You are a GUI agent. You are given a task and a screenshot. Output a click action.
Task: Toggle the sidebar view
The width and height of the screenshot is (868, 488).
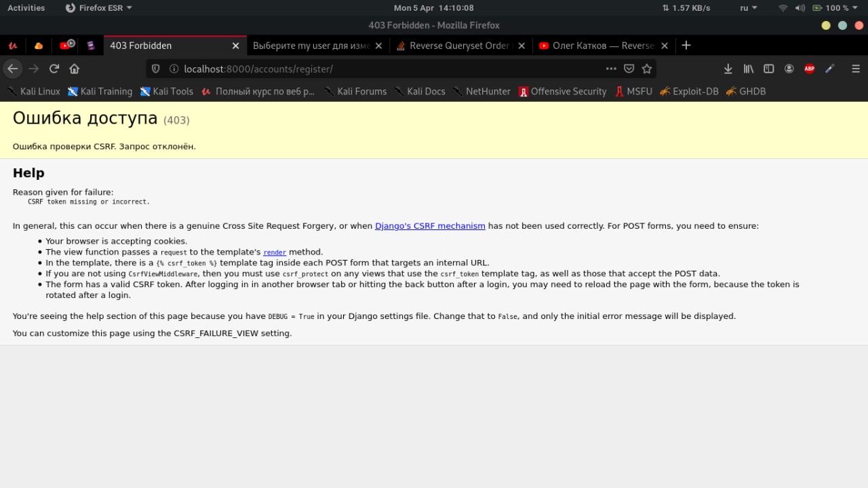click(769, 69)
